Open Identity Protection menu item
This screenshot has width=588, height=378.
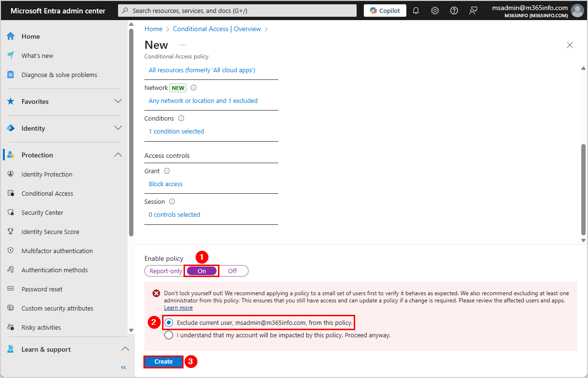(47, 174)
